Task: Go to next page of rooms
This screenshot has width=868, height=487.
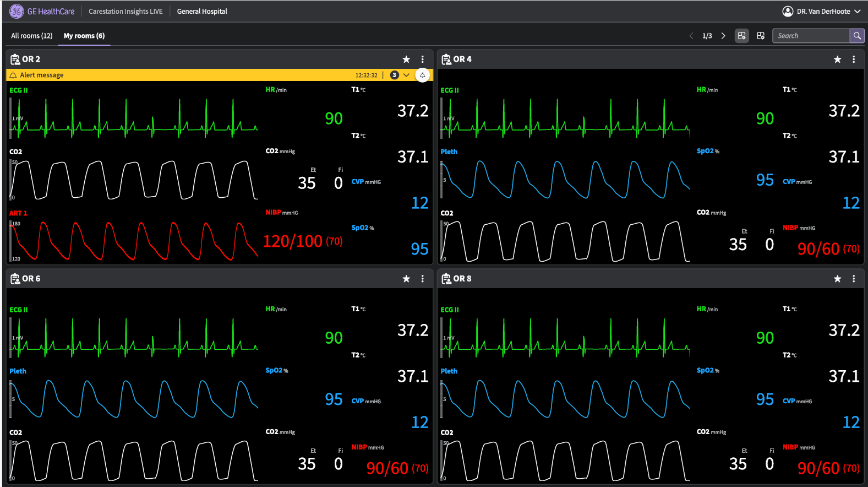Action: point(723,36)
